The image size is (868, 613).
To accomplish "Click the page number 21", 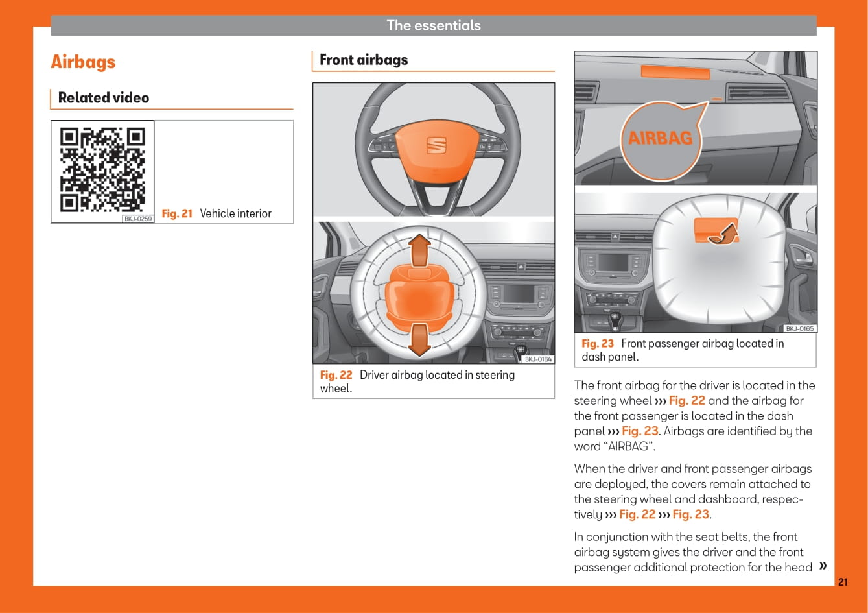I will [842, 582].
